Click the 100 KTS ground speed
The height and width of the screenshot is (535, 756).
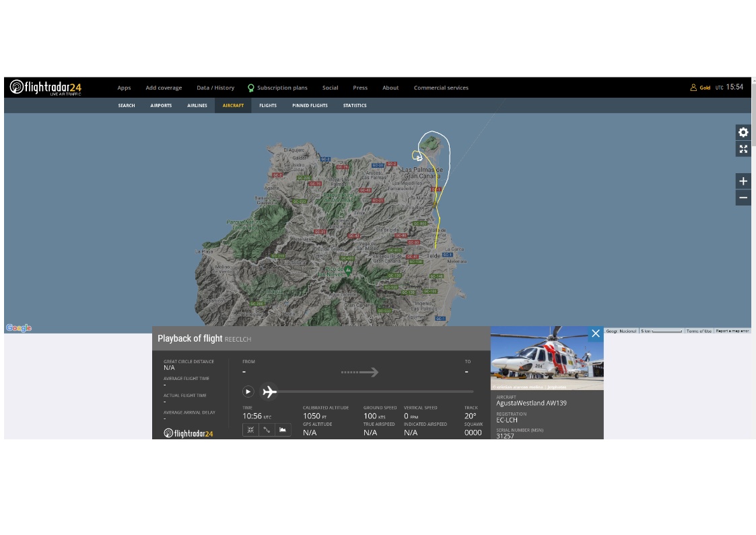tap(374, 416)
